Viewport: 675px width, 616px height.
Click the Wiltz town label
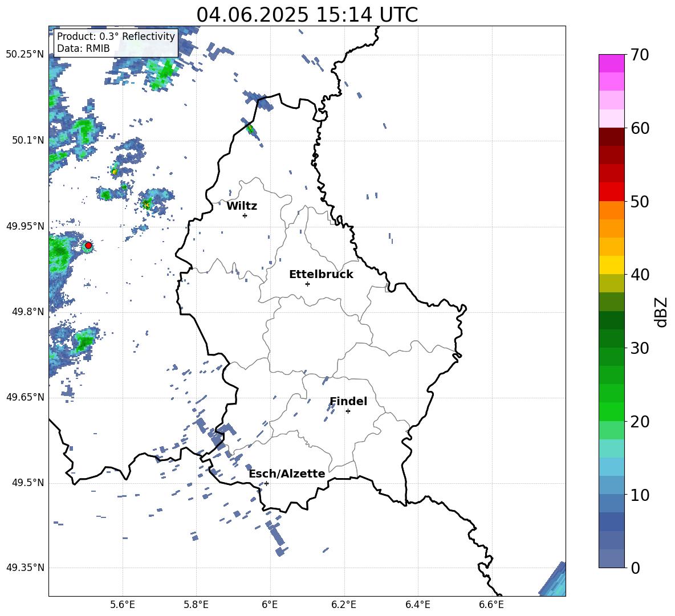[x=242, y=206]
